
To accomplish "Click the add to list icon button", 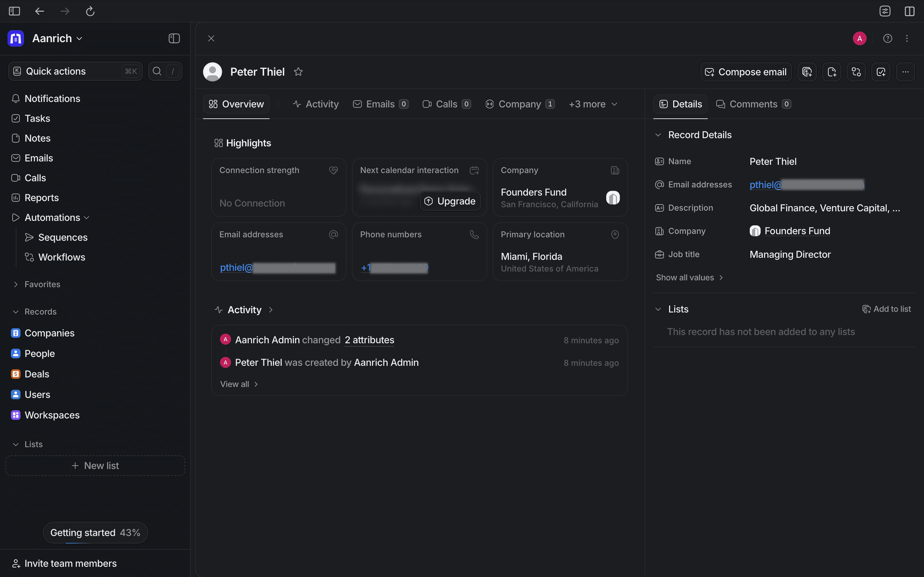I will (807, 72).
